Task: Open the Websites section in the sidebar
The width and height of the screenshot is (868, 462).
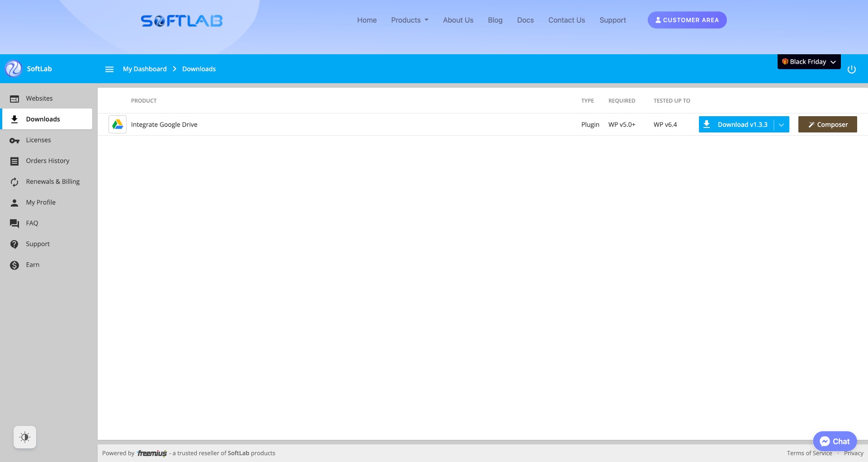Action: coord(39,98)
